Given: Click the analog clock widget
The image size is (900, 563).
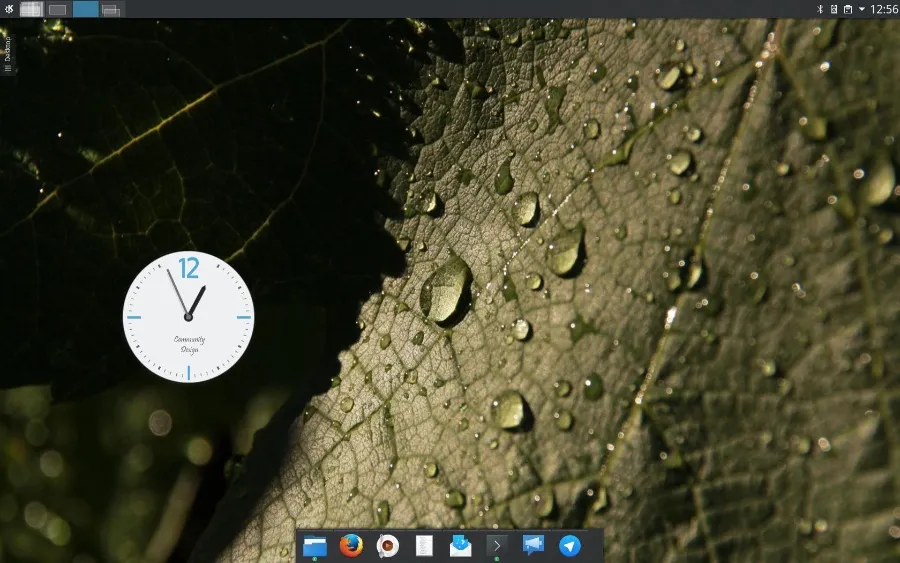Looking at the screenshot, I should pyautogui.click(x=188, y=317).
